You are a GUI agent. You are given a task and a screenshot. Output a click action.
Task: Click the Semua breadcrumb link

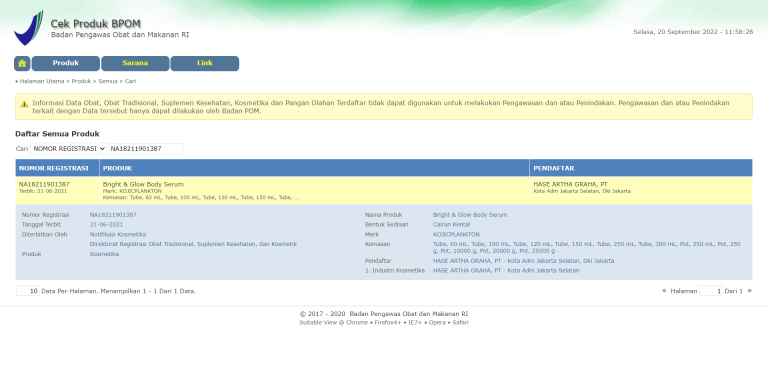click(108, 81)
